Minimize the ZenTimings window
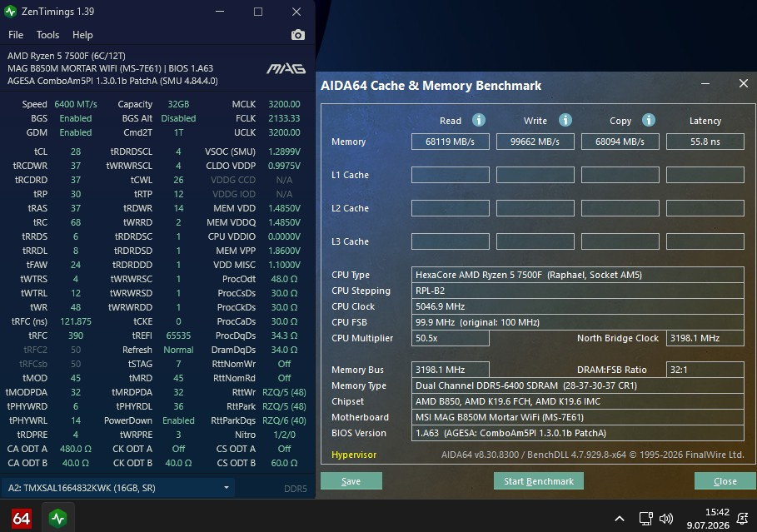Image resolution: width=757 pixels, height=532 pixels. coord(220,12)
